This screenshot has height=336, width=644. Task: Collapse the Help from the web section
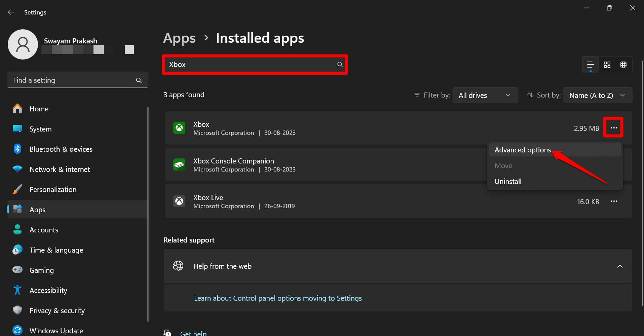click(x=619, y=266)
